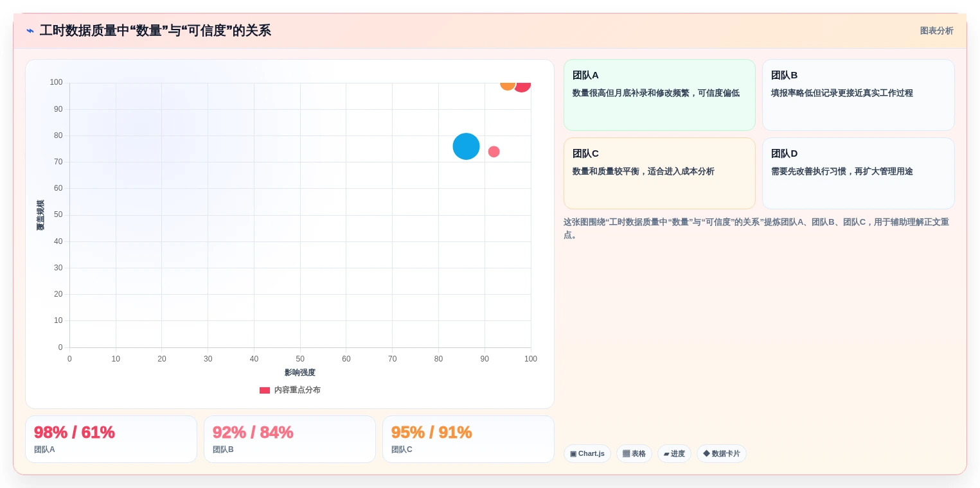Click 需要先改善执行习惯 description text

(x=842, y=171)
